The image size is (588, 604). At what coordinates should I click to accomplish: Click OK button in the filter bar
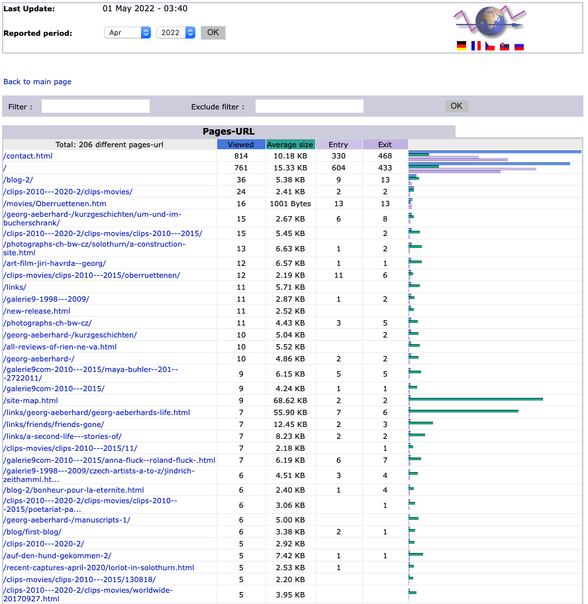457,106
